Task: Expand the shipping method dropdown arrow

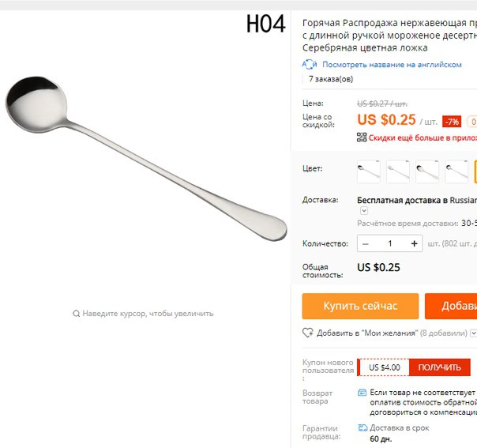Action: (x=364, y=211)
